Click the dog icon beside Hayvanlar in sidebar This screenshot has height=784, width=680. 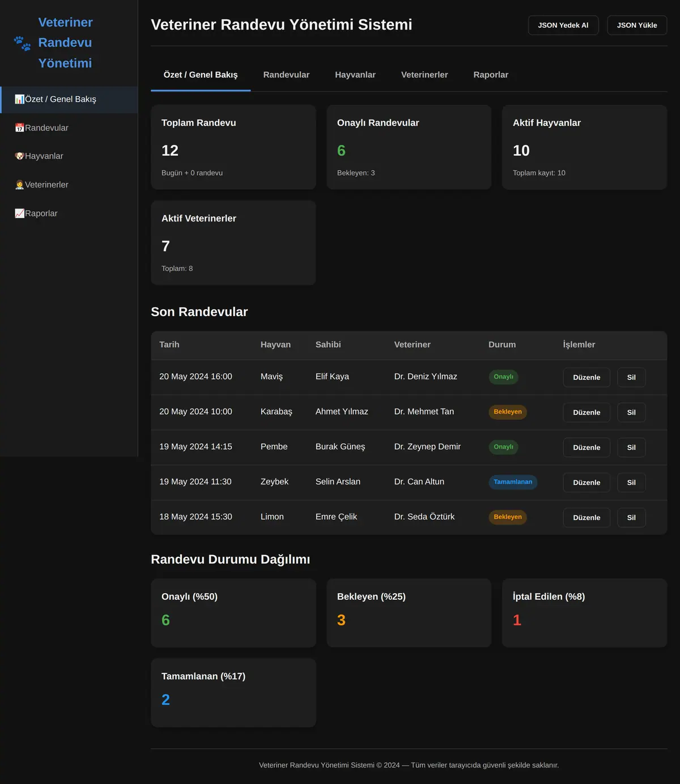click(x=19, y=156)
